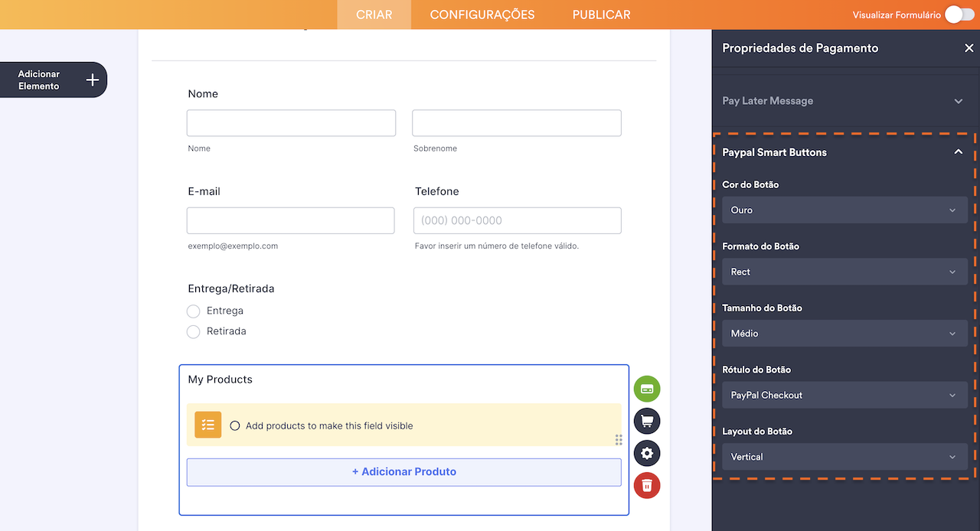Viewport: 980px width, 531px height.
Task: Click the drag handle dots in products field
Action: [x=618, y=440]
